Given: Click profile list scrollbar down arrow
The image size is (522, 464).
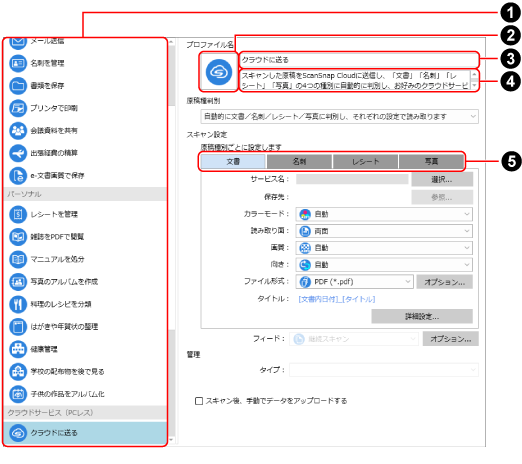Looking at the screenshot, I should click(x=171, y=440).
